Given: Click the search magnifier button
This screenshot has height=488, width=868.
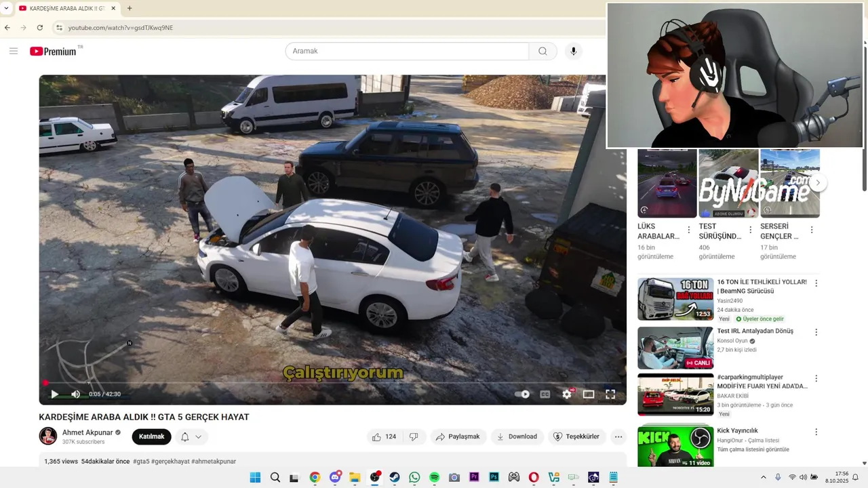Looking at the screenshot, I should (x=542, y=51).
